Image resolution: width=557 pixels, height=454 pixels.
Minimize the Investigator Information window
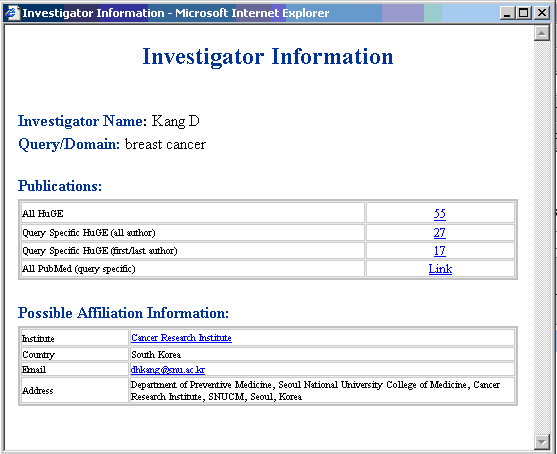[507, 13]
